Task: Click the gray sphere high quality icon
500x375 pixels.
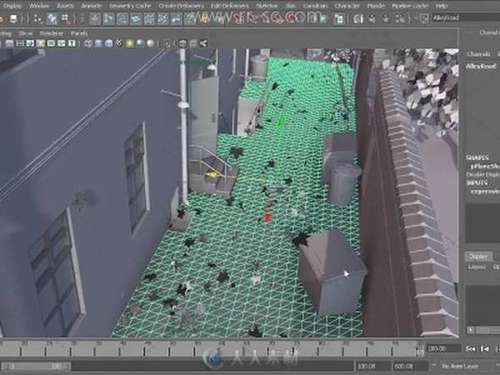Action: click(151, 43)
